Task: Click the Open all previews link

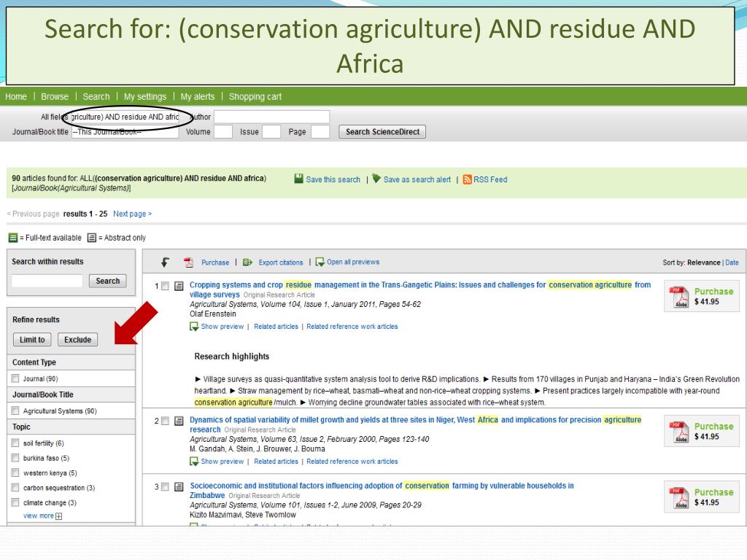Action: pyautogui.click(x=353, y=262)
